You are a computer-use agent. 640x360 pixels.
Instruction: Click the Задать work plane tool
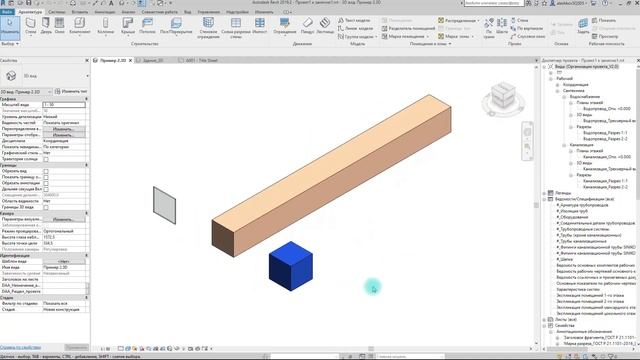[583, 25]
